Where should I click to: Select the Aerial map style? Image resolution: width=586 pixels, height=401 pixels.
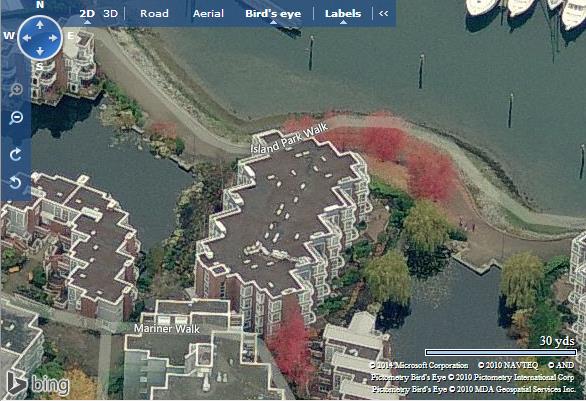pyautogui.click(x=208, y=14)
